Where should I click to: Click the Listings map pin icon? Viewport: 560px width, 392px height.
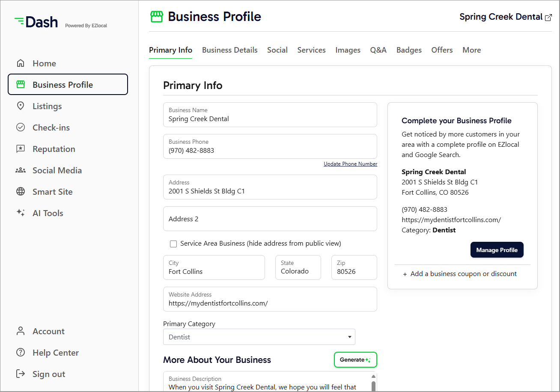pyautogui.click(x=20, y=106)
